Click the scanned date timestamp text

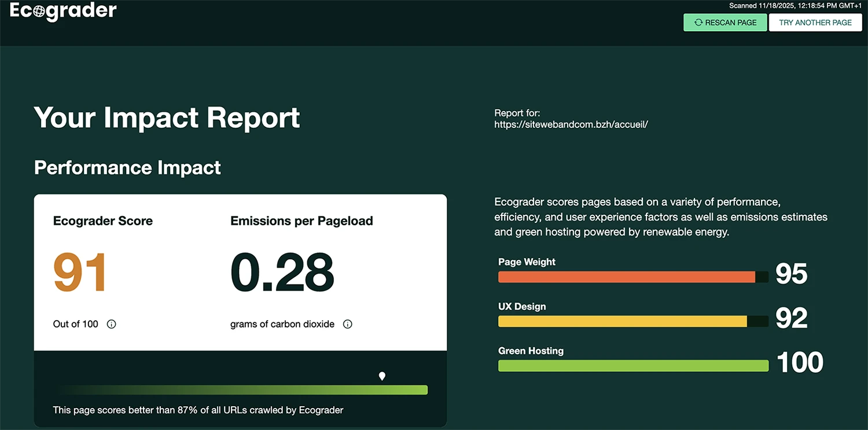[795, 6]
